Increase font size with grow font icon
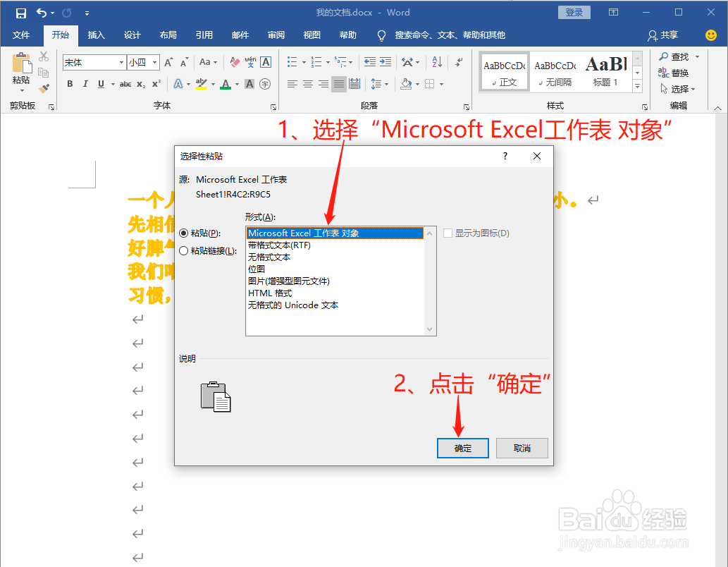 point(168,62)
